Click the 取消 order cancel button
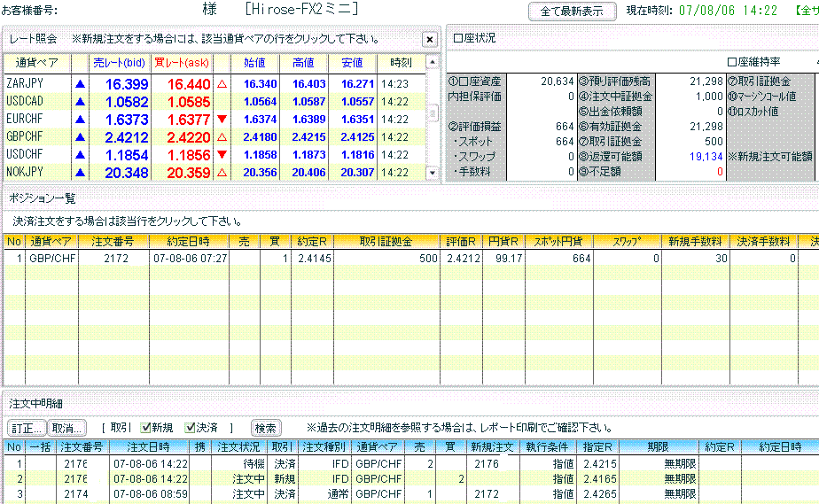The height and width of the screenshot is (504, 819). point(66,429)
